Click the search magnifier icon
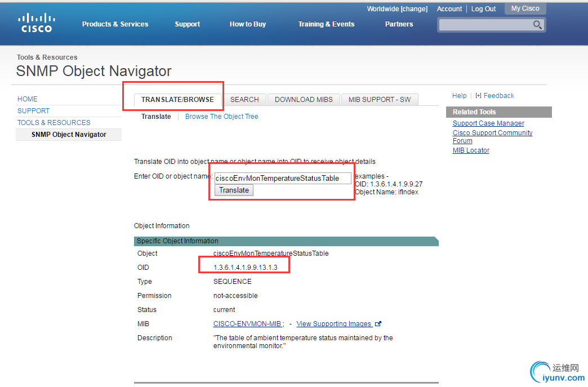This screenshot has height=387, width=588. coord(537,25)
